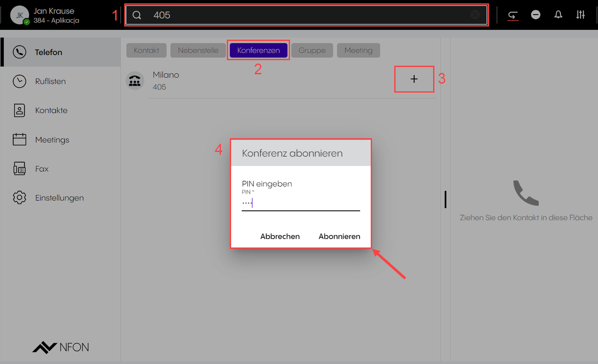Open notifications bell icon
This screenshot has height=364, width=598.
point(558,15)
